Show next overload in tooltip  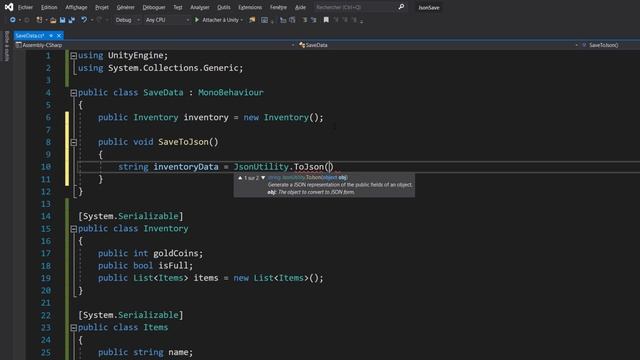click(263, 178)
